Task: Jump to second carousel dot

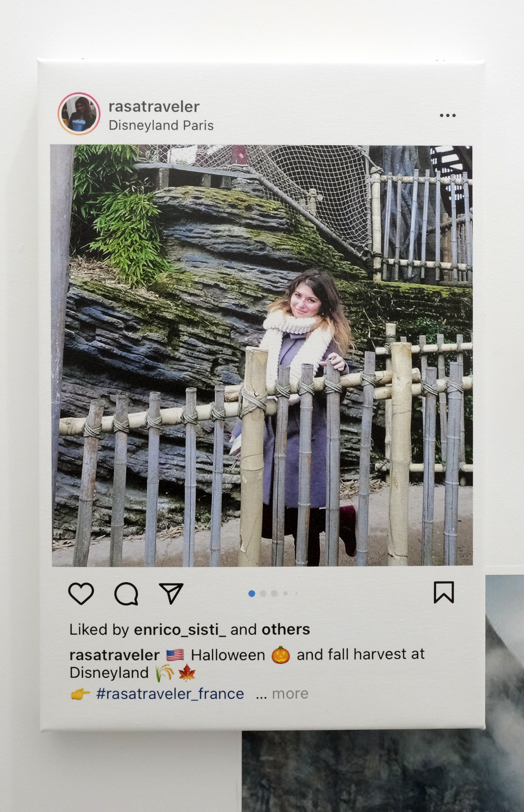Action: tap(263, 594)
